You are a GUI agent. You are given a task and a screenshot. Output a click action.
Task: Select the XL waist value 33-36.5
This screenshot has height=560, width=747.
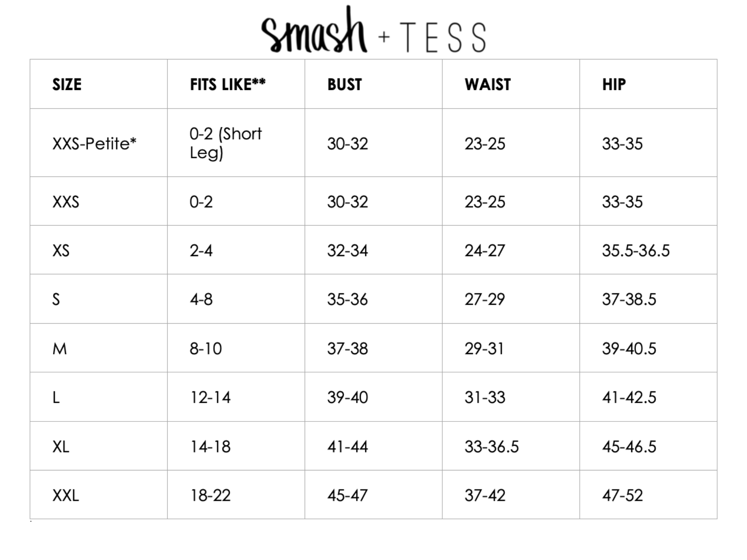point(492,447)
